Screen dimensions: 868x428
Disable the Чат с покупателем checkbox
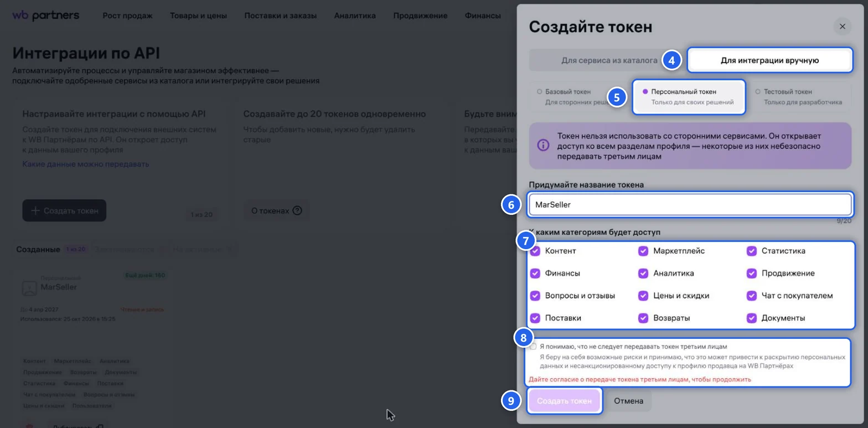coord(751,296)
